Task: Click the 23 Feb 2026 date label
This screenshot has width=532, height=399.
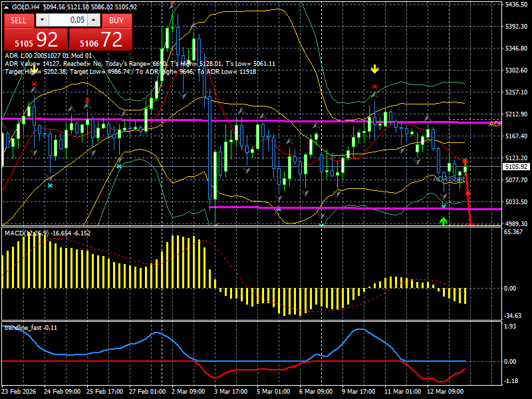Action: click(x=19, y=392)
